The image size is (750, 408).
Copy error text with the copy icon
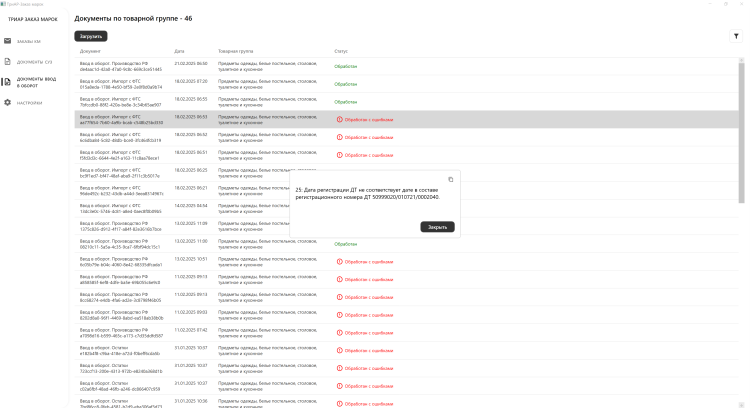pos(451,179)
